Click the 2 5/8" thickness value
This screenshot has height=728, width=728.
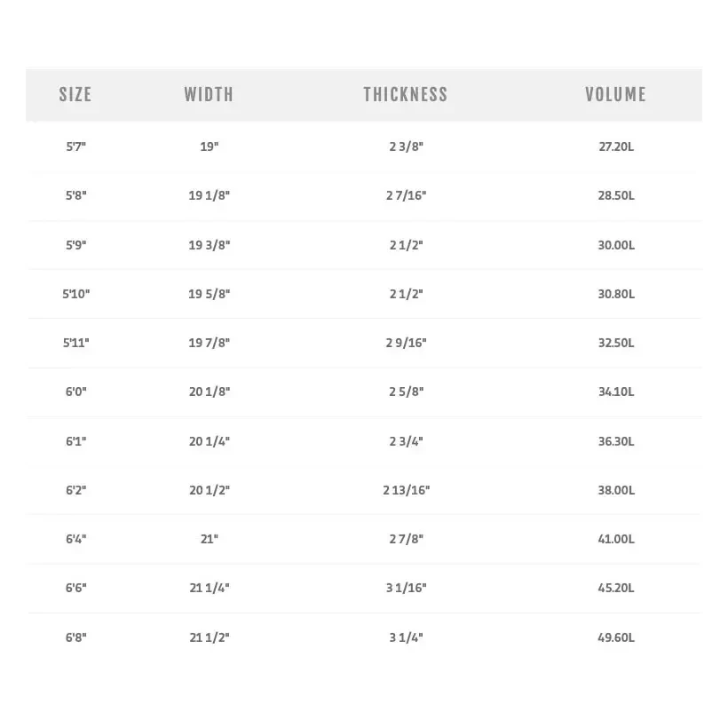pyautogui.click(x=406, y=392)
